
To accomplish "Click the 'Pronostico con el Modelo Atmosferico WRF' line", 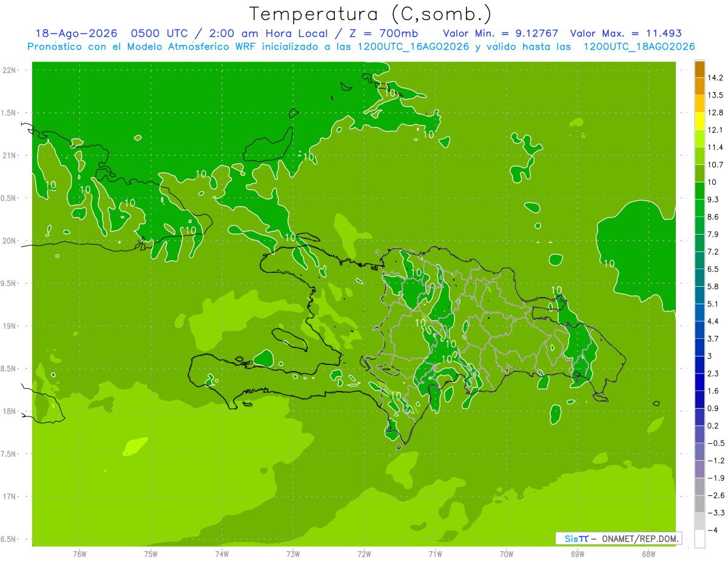I will coord(361,47).
